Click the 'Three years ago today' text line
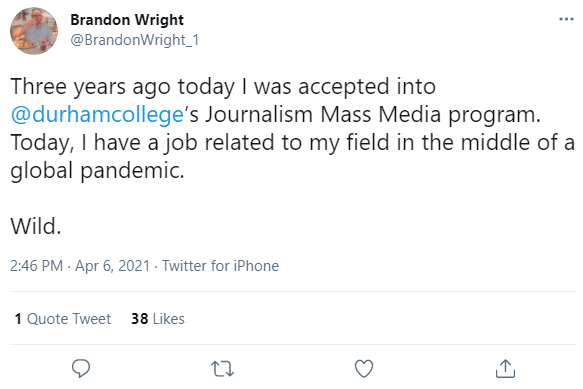This screenshot has height=389, width=583. 223,87
